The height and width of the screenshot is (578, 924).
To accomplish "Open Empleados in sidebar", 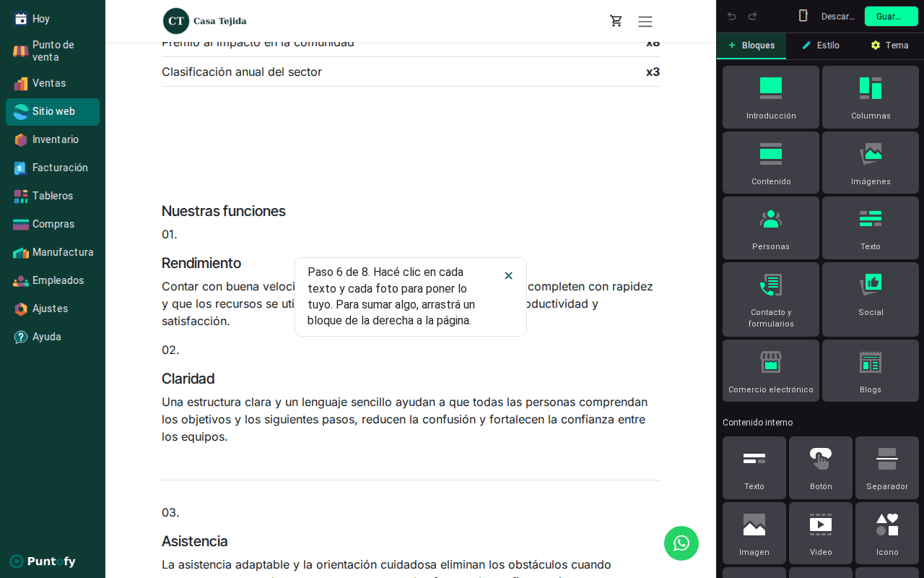I will [x=53, y=280].
